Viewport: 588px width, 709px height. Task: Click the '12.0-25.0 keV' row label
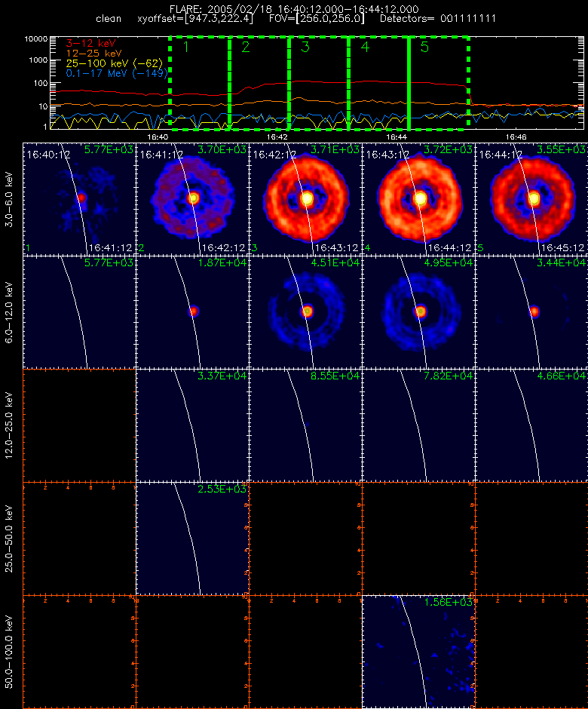pyautogui.click(x=9, y=425)
